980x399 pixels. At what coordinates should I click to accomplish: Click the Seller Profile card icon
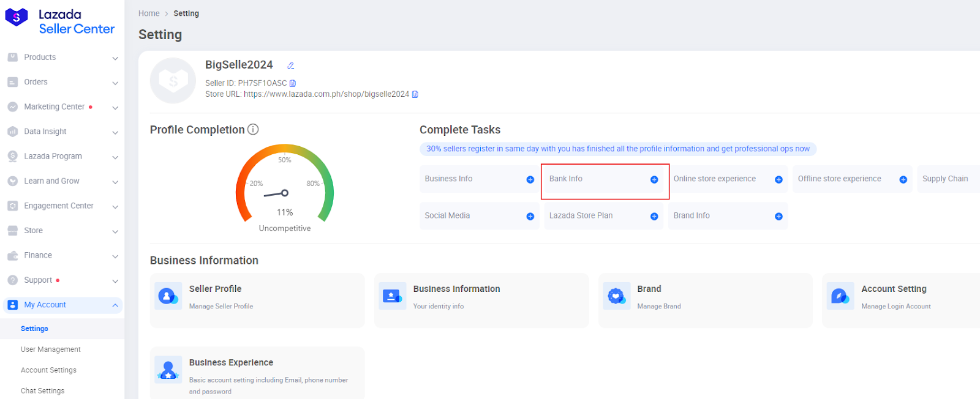tap(168, 296)
